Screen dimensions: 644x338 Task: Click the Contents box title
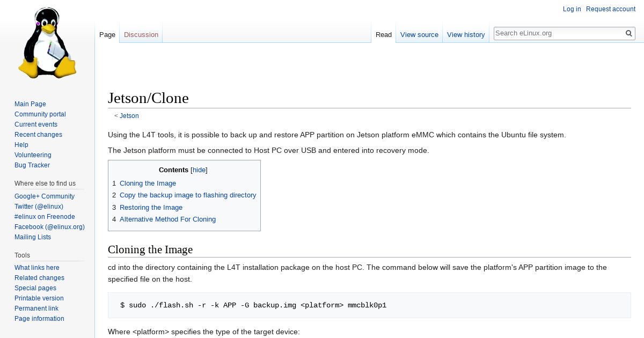click(x=173, y=170)
